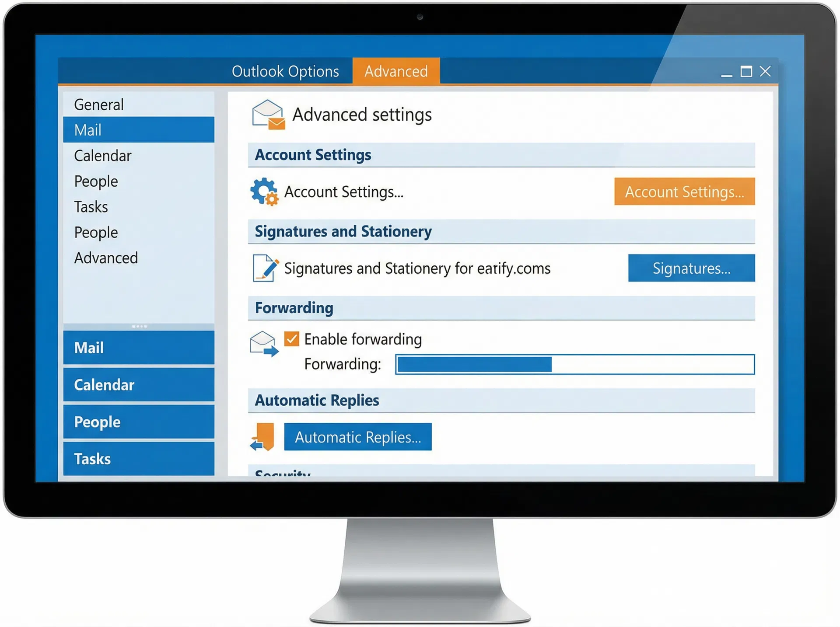Viewport: 840px width, 627px height.
Task: Click the orange Automatic Replies icon
Action: tap(262, 436)
